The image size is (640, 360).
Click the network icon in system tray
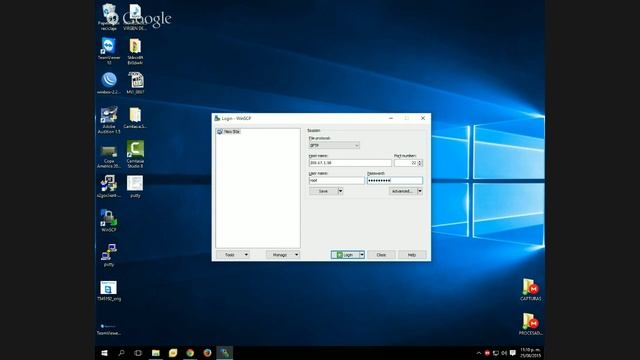pyautogui.click(x=496, y=353)
